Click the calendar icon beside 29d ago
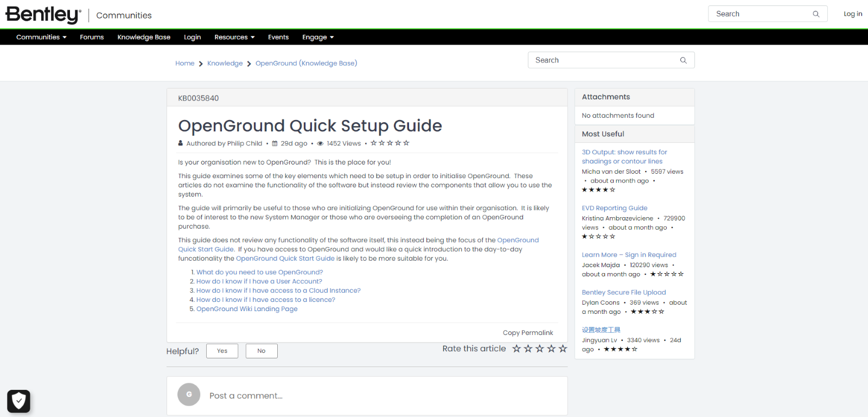Viewport: 868px width, 417px height. (x=275, y=144)
